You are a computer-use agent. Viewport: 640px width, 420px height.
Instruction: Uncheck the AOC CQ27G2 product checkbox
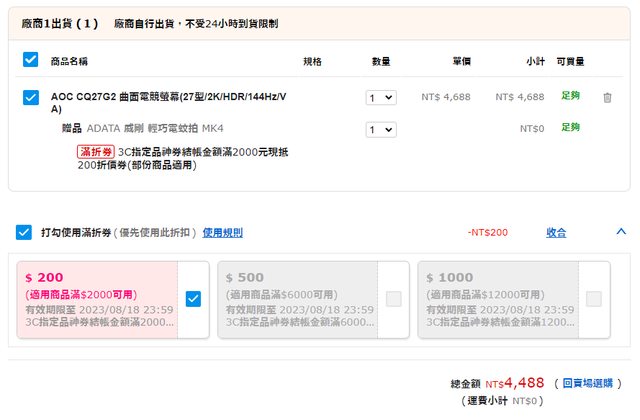point(30,98)
